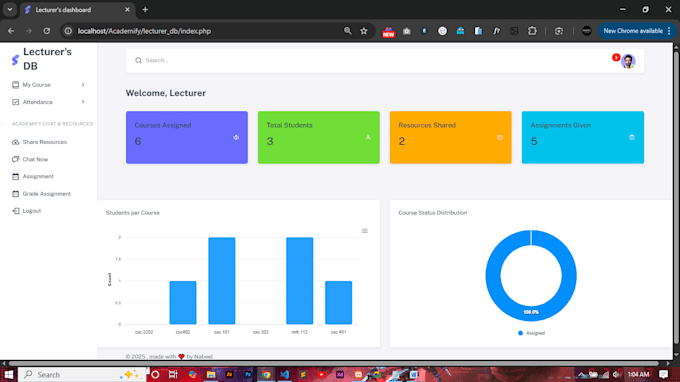Click the mth 112 bar in chart

[x=300, y=281]
